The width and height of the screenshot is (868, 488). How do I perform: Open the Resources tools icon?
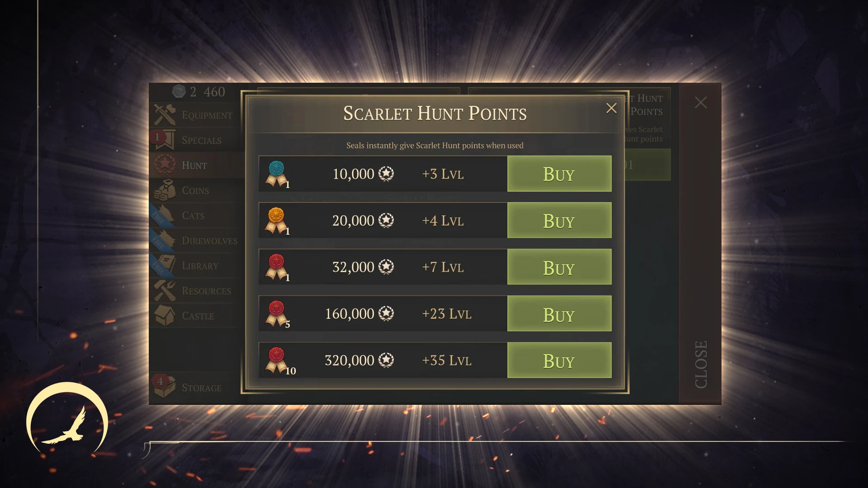[x=165, y=291]
